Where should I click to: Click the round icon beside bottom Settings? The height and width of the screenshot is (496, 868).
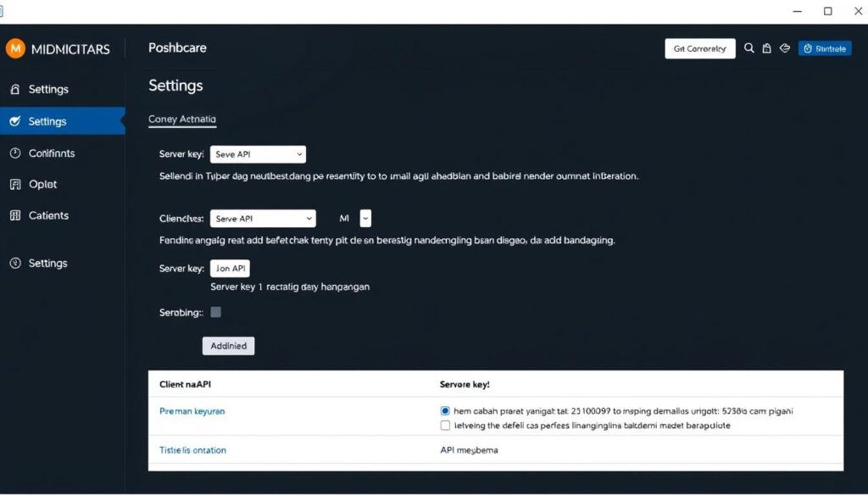point(15,263)
